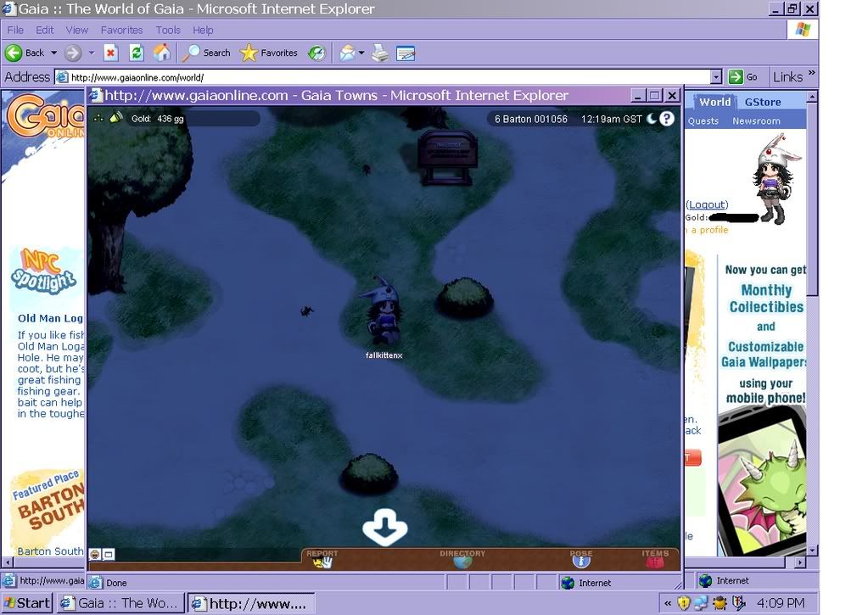Click the green dragon mobile phone ad
The image size is (868, 615).
pyautogui.click(x=763, y=482)
